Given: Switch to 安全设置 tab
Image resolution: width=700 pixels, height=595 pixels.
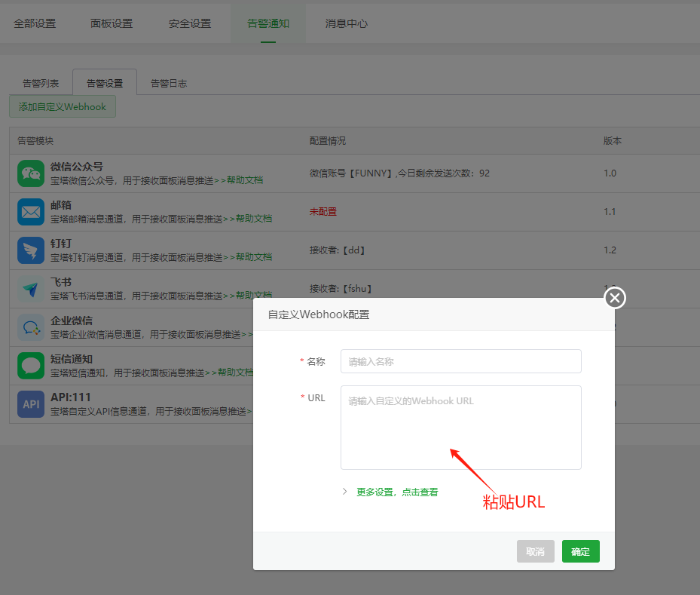Looking at the screenshot, I should click(x=190, y=23).
